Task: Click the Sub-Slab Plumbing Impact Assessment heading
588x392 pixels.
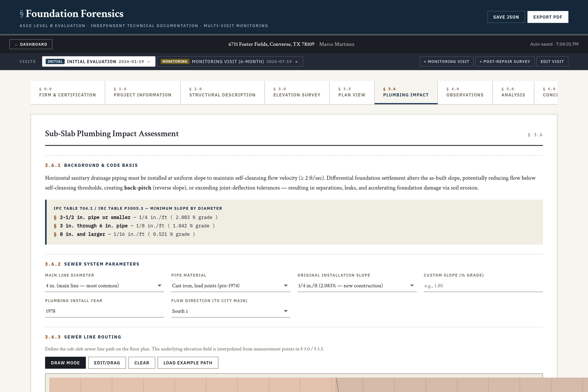Action: (112, 134)
